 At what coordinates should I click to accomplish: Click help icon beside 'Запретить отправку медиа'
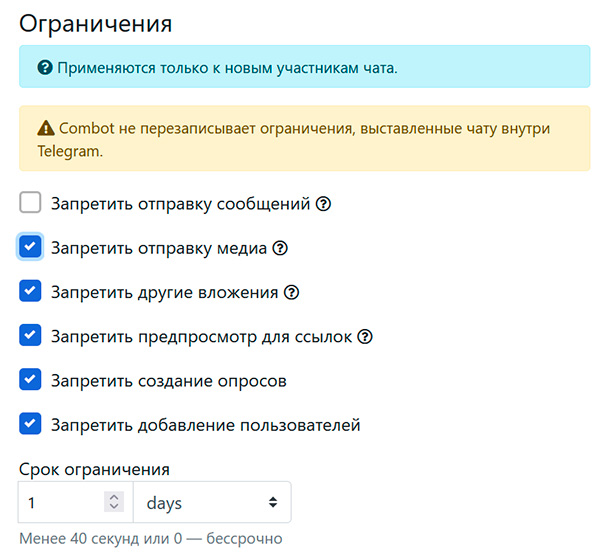pyautogui.click(x=280, y=248)
